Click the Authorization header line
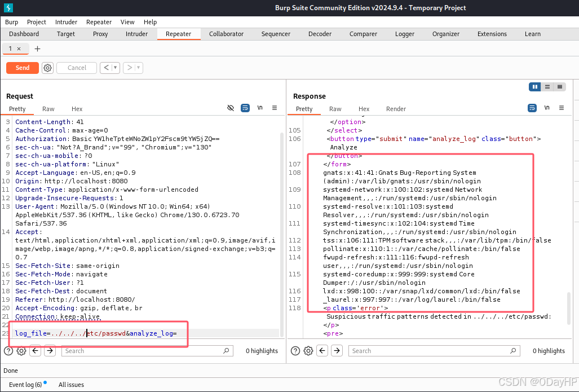579x392 pixels. pyautogui.click(x=117, y=139)
